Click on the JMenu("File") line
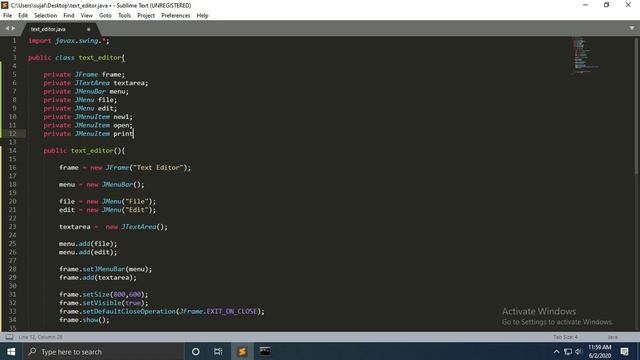This screenshot has width=640, height=360. (x=107, y=201)
